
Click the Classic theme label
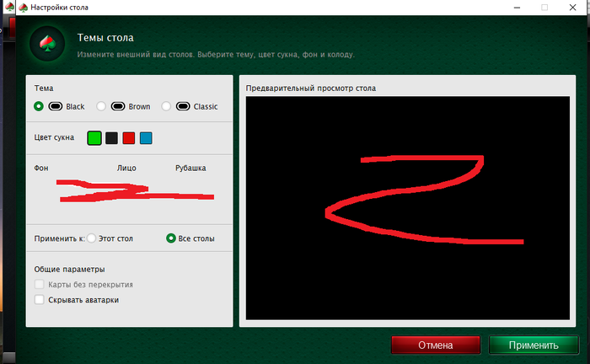(x=206, y=106)
